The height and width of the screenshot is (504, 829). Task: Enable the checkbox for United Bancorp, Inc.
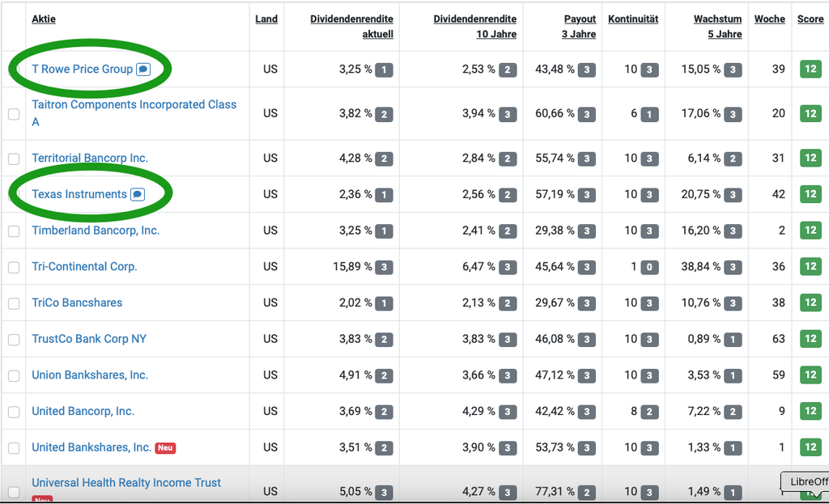(x=14, y=412)
